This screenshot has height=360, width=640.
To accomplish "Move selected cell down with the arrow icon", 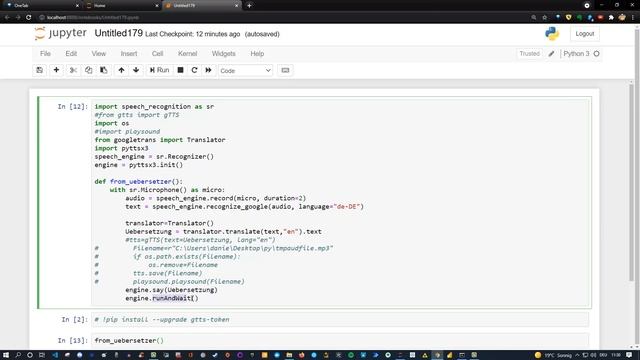I will point(136,70).
